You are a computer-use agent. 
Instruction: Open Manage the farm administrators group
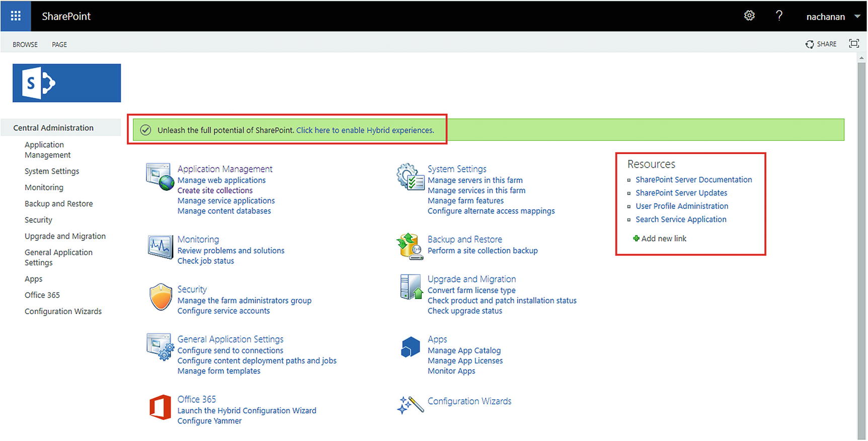(x=245, y=301)
